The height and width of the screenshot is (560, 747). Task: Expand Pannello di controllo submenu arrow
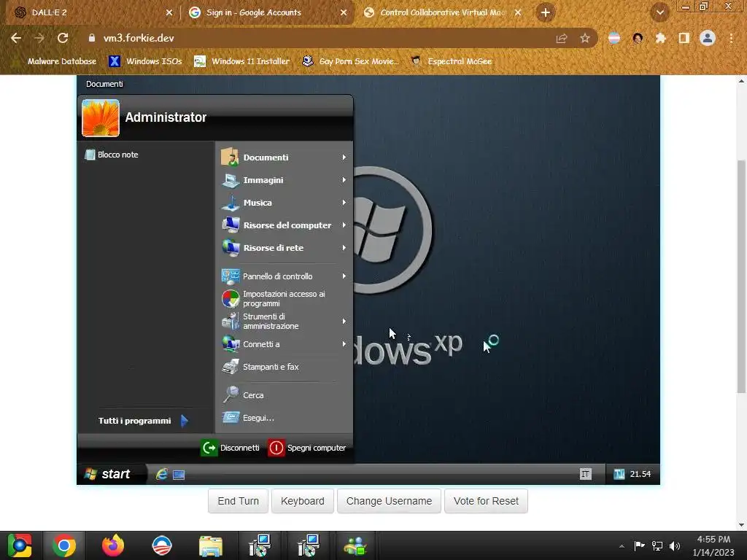(344, 276)
